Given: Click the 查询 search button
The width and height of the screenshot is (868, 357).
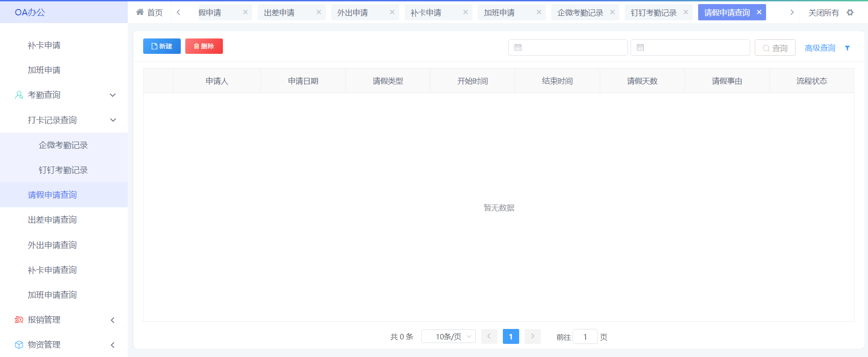Looking at the screenshot, I should 775,48.
